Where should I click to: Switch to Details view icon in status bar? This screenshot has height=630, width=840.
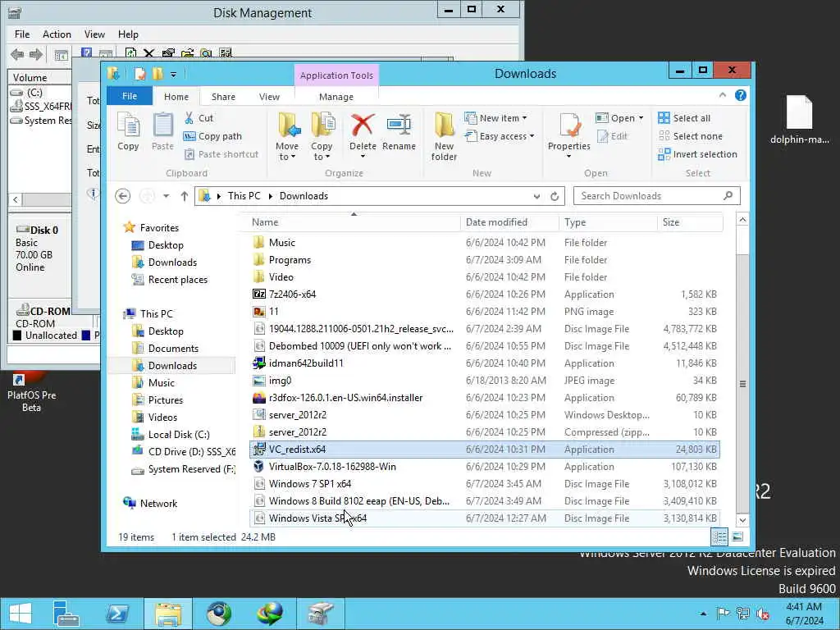(719, 536)
